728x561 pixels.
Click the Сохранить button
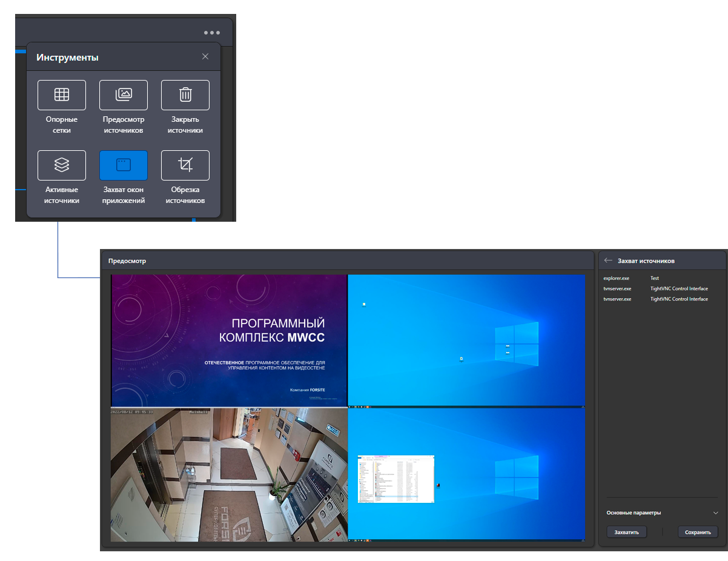pyautogui.click(x=698, y=532)
